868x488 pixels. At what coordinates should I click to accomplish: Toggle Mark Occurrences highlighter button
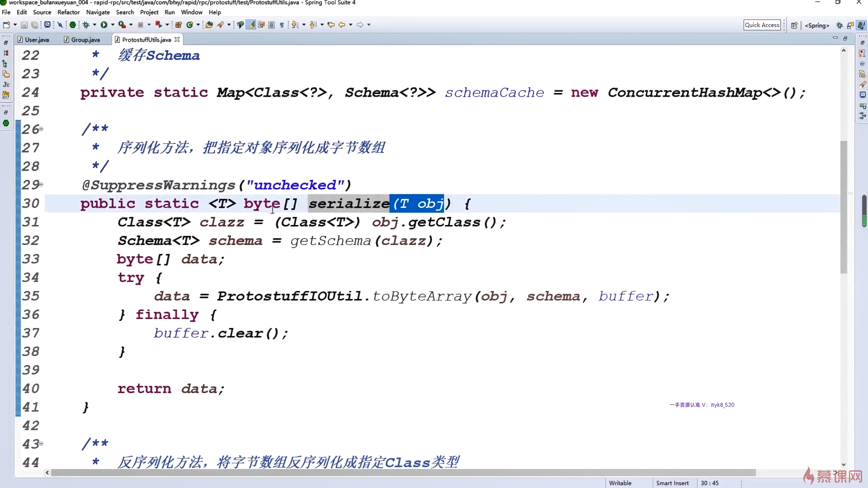251,25
